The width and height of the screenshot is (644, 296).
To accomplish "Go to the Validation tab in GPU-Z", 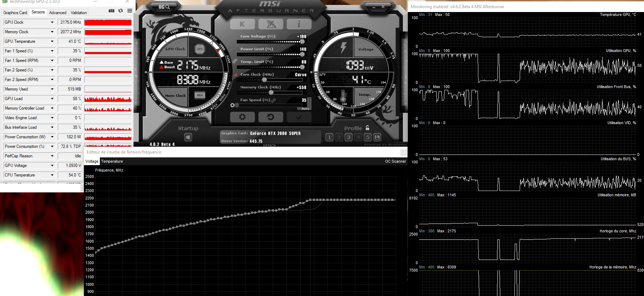I will click(x=79, y=13).
